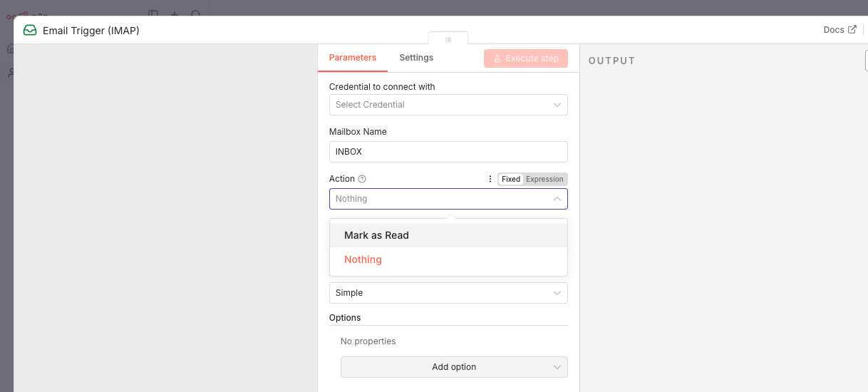Click the plus icon in top bar
Viewport: 868px width, 392px height.
click(x=175, y=14)
